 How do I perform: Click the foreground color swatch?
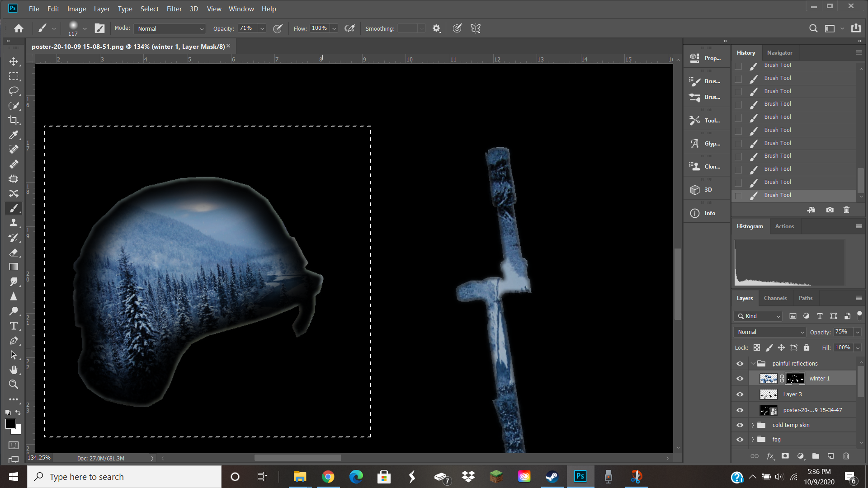[10, 424]
